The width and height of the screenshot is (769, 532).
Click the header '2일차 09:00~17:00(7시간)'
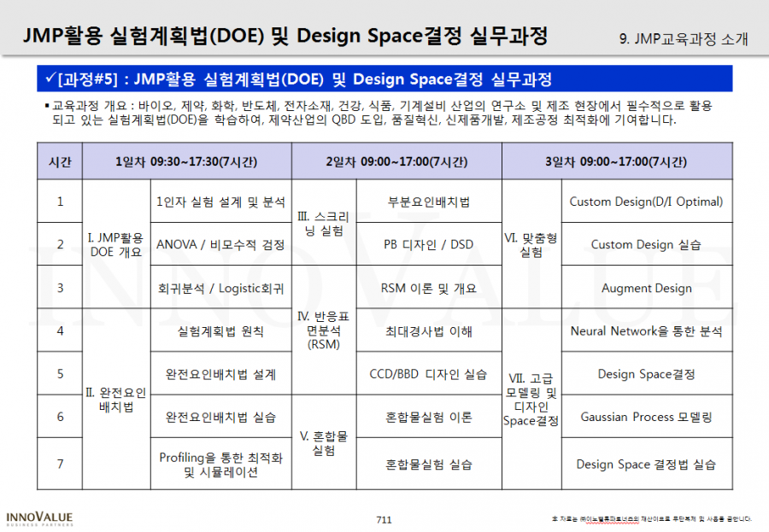pyautogui.click(x=396, y=161)
